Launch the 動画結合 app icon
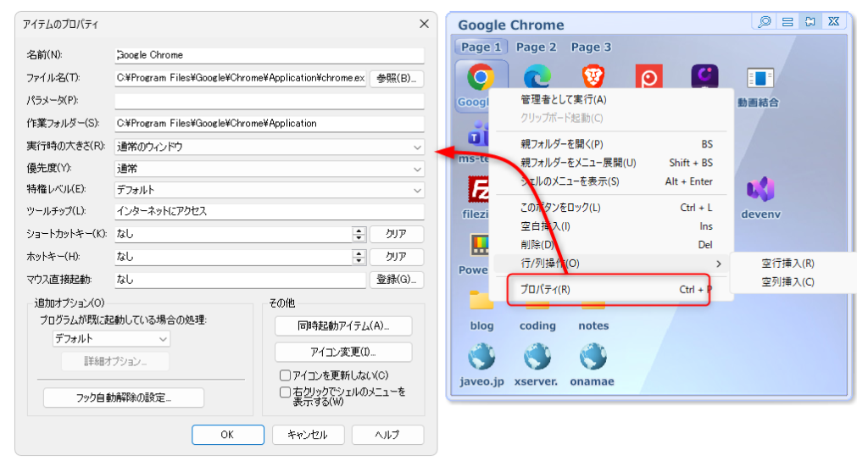The height and width of the screenshot is (467, 868). (760, 78)
